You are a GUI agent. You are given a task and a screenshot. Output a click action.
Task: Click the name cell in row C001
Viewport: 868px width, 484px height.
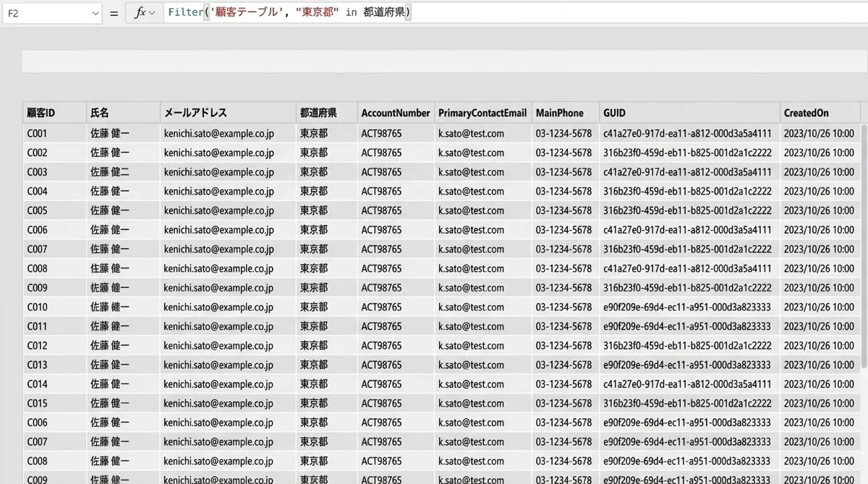tap(123, 134)
